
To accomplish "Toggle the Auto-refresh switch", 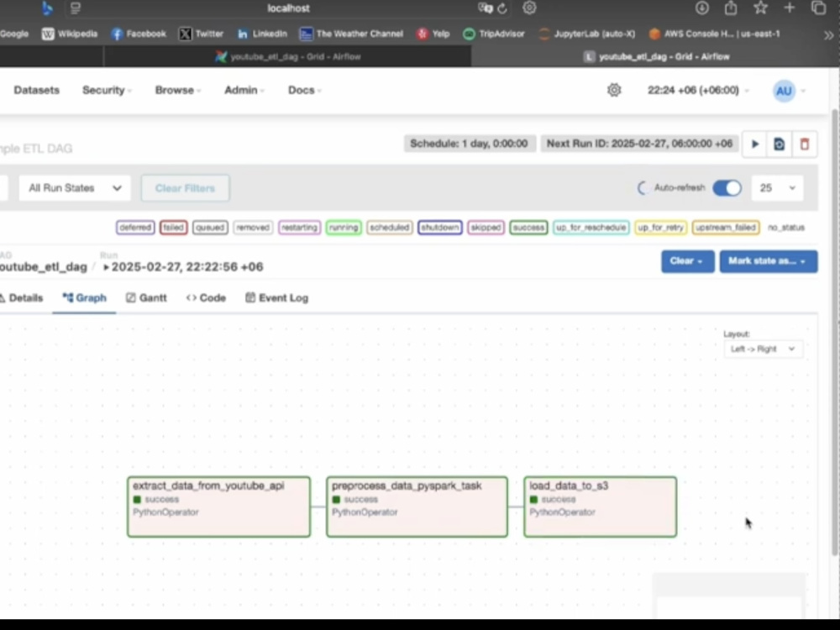I will click(x=727, y=188).
